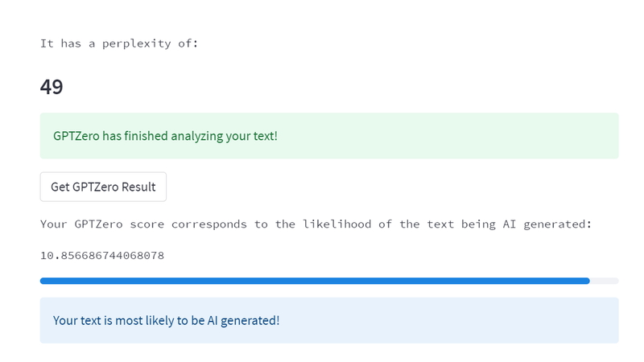Select the GPTZero score number 10.856686744068078
The height and width of the screenshot is (362, 644).
pyautogui.click(x=102, y=255)
